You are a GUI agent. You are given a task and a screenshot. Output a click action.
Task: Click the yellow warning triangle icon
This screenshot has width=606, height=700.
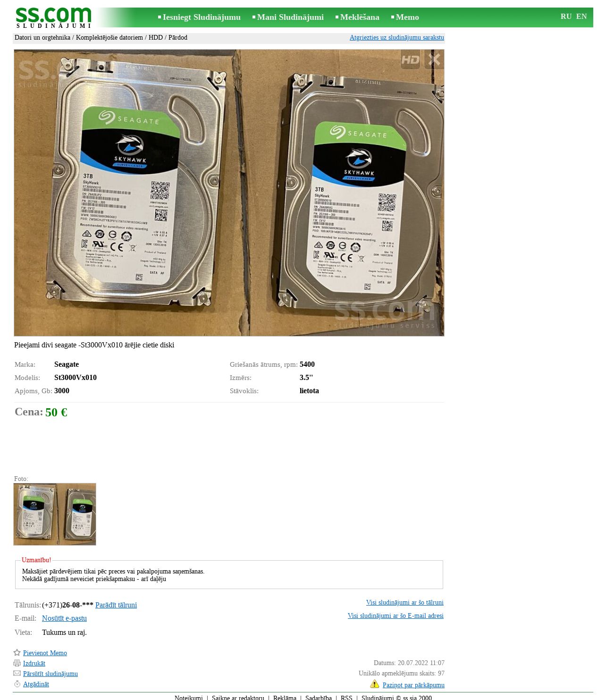coord(375,684)
